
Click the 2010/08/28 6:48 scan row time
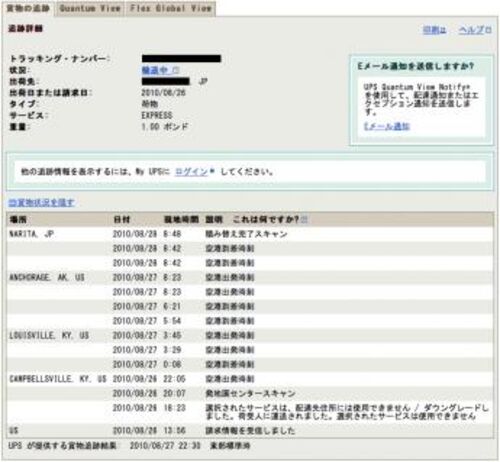tap(172, 234)
